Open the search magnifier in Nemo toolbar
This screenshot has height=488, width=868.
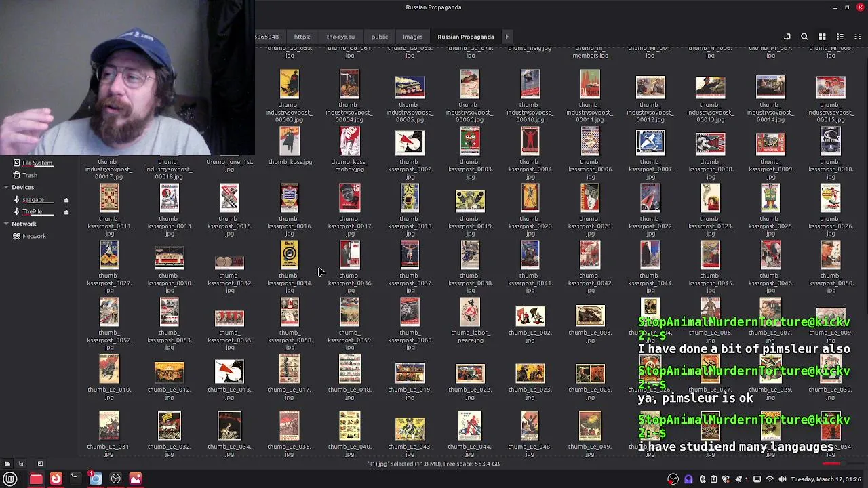[x=804, y=37]
